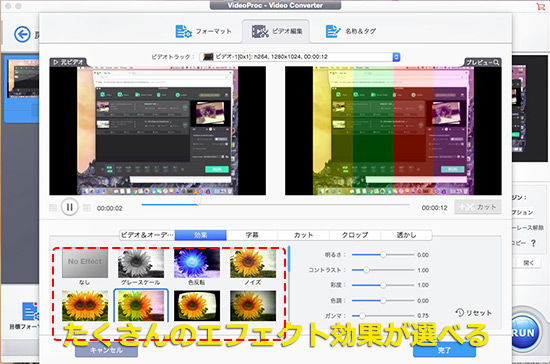This screenshot has height=364, width=550.
Task: Reset effect values with リセット
Action: point(474,312)
